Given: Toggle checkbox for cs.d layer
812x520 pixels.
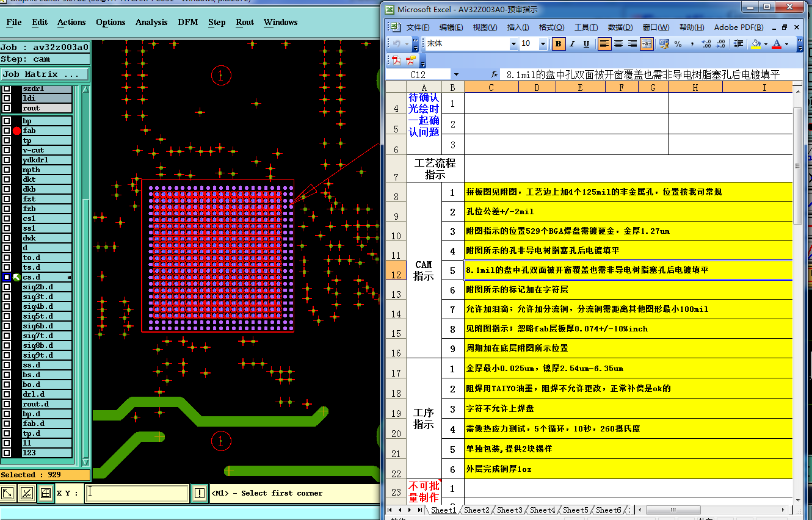Looking at the screenshot, I should (x=7, y=277).
